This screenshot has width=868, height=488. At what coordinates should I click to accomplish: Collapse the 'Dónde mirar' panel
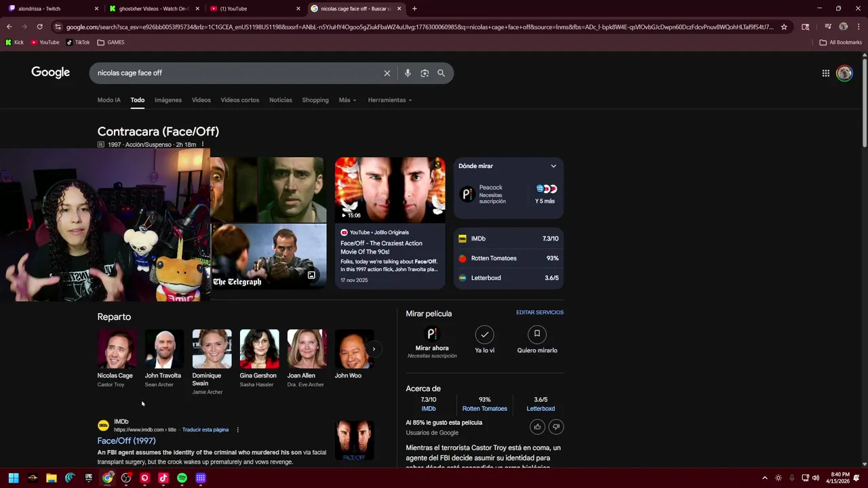coord(553,166)
